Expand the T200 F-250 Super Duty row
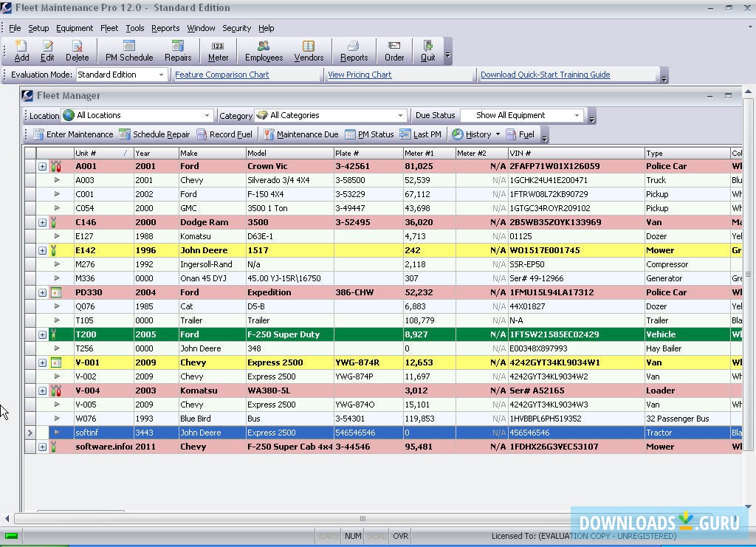Viewport: 756px width, 547px height. pos(42,334)
